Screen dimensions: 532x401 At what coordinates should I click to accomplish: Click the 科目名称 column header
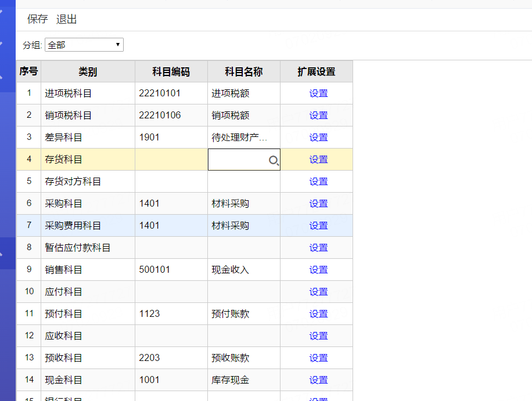click(x=244, y=71)
